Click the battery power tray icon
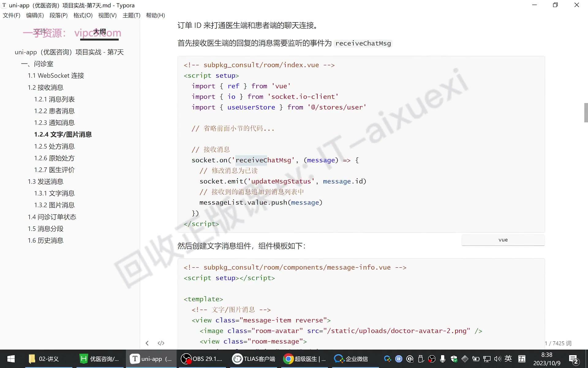Image resolution: width=588 pixels, height=368 pixels. pyautogui.click(x=476, y=359)
